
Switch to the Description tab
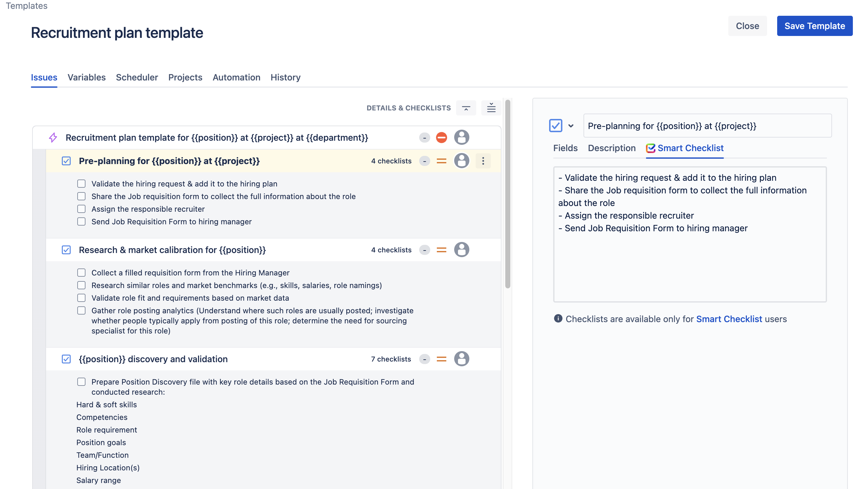tap(612, 148)
